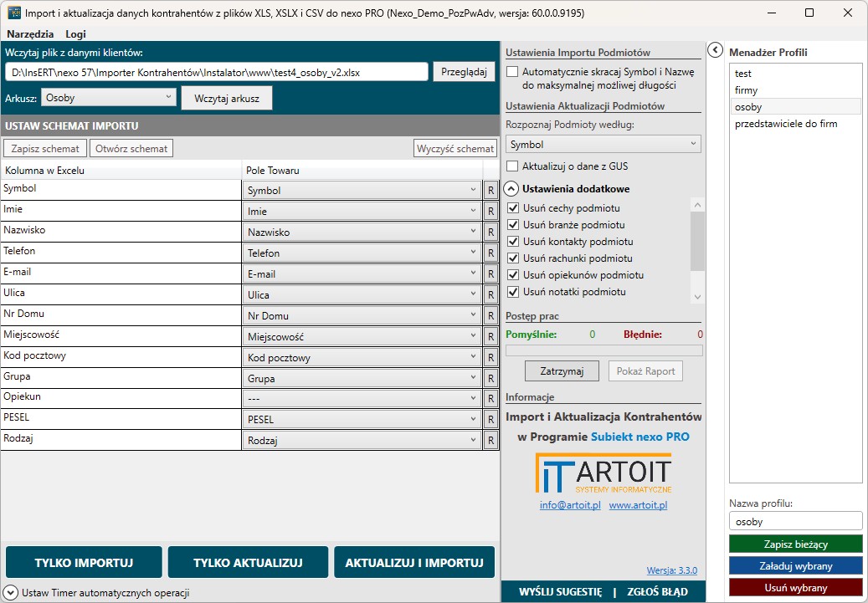Enable Aktualizuj o dane z GUS checkbox
The height and width of the screenshot is (603, 868).
[x=512, y=166]
